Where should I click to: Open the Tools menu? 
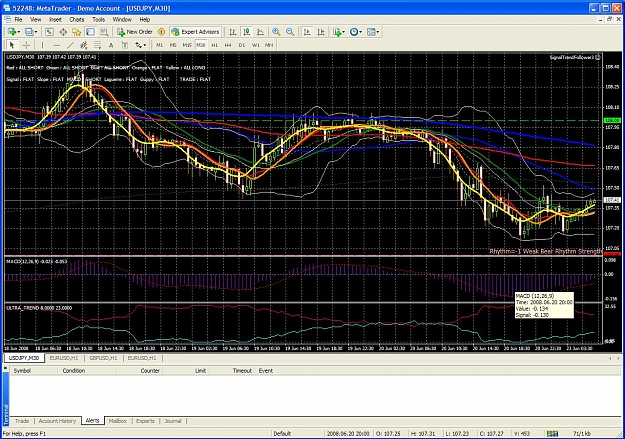point(98,20)
